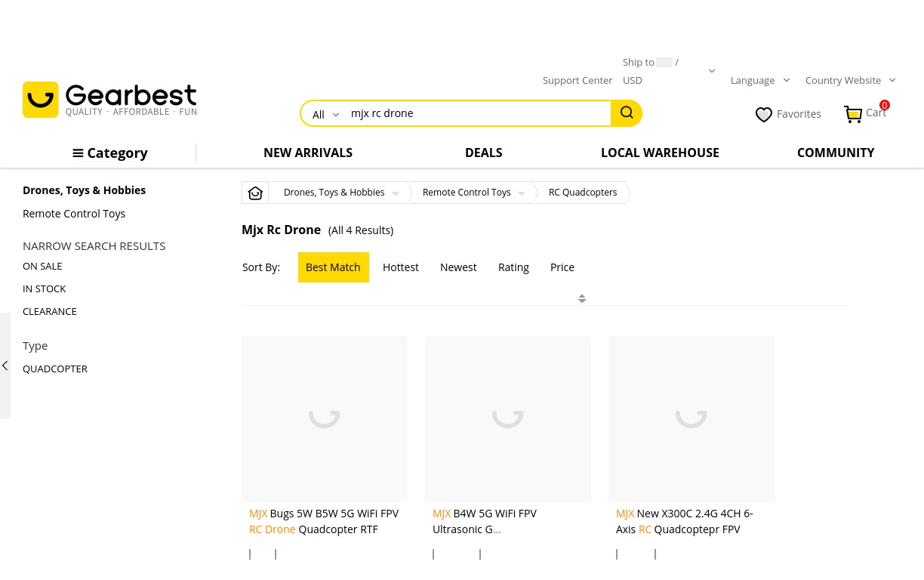Go home via breadcrumb house icon
Screen dimensions: 924x580
[255, 193]
